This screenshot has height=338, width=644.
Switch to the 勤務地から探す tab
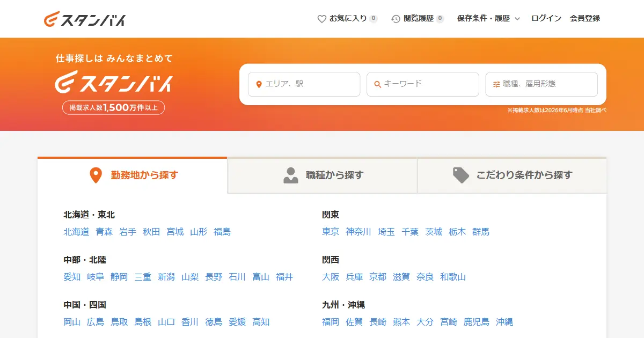[133, 175]
